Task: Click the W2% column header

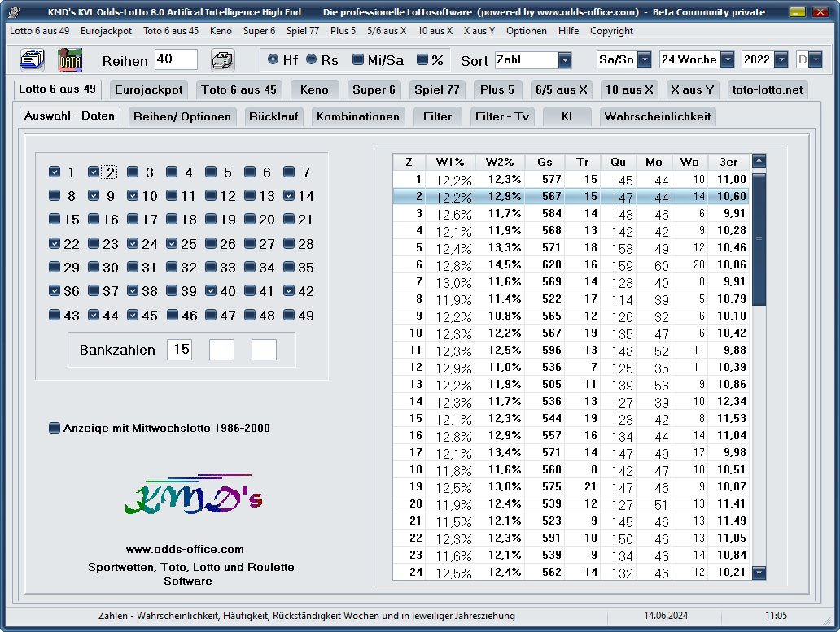Action: [500, 162]
